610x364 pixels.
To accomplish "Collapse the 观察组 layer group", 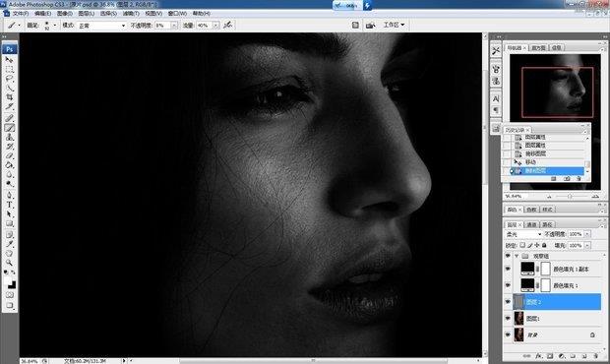I will click(x=517, y=256).
